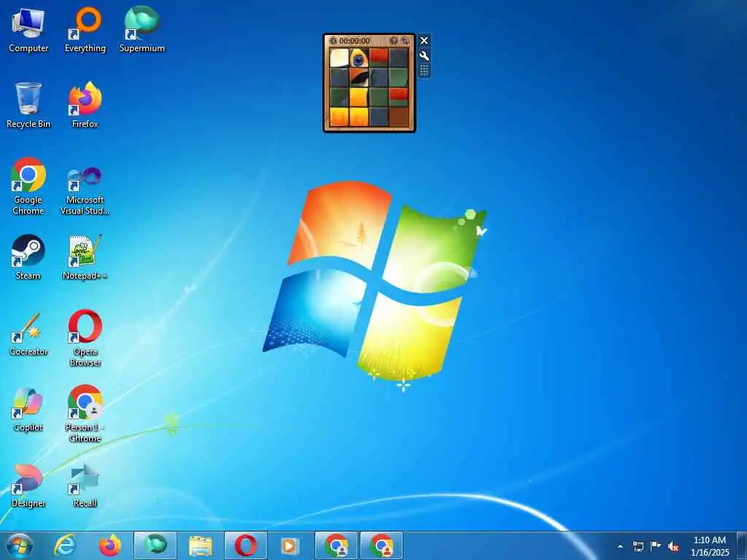
Task: Select the Recall desktop shortcut
Action: pos(85,485)
